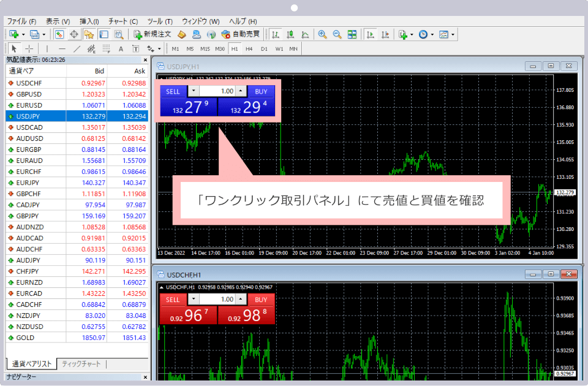Screen dimensions: 588x386
Task: Toggle the 自動売買 auto-trading button
Action: 241,34
